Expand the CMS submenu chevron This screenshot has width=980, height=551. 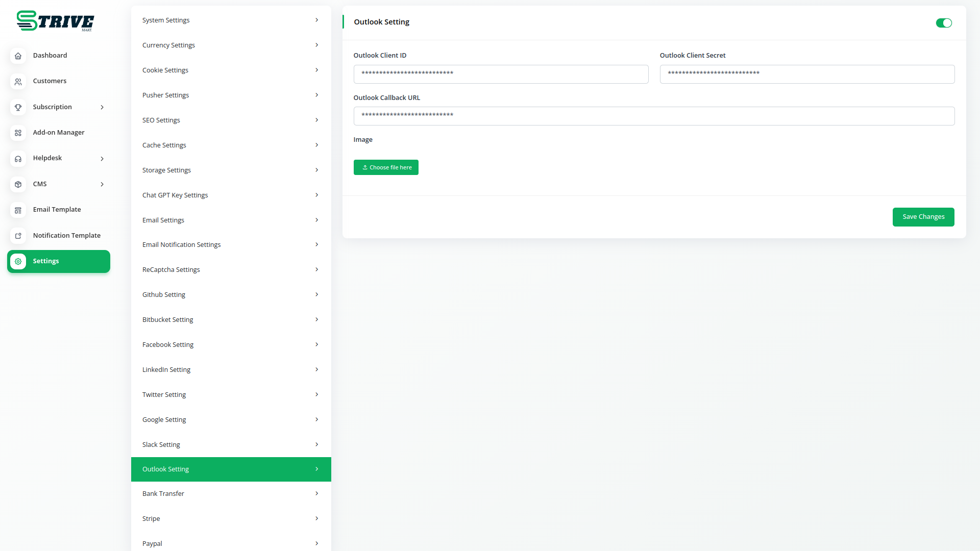102,184
